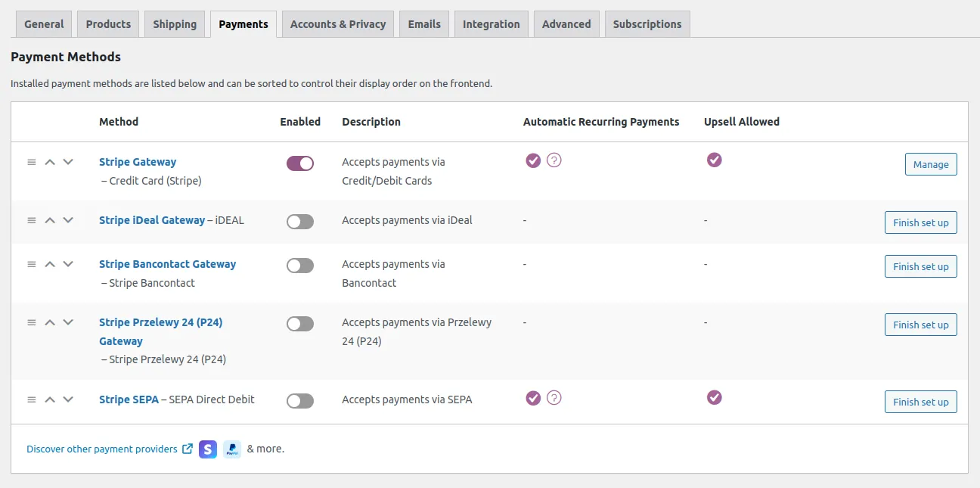Enable the Stripe Bancontact Gateway toggle
This screenshot has height=488, width=980.
coord(300,266)
